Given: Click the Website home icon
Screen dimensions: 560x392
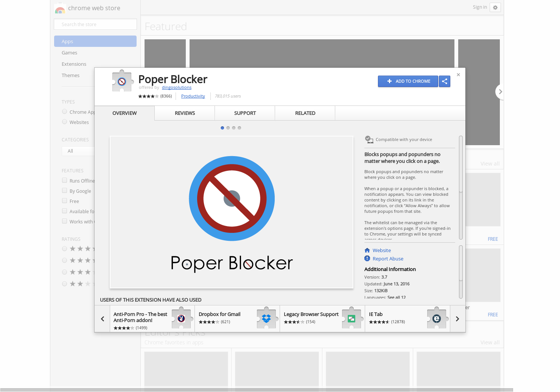Looking at the screenshot, I should point(367,250).
